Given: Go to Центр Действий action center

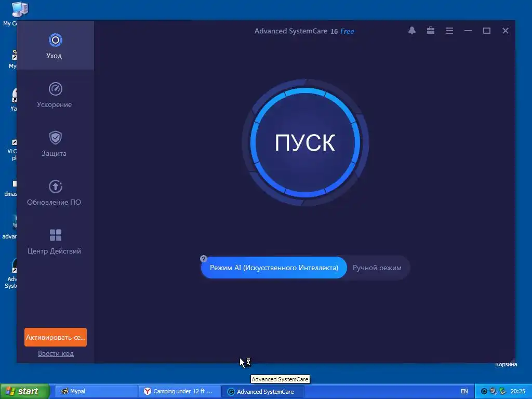Looking at the screenshot, I should tap(55, 242).
